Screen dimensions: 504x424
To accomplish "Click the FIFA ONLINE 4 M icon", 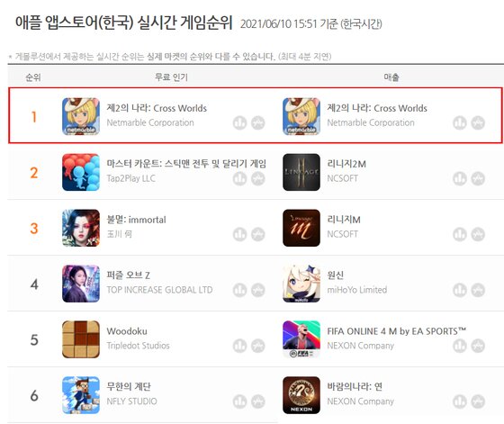I will [x=301, y=339].
